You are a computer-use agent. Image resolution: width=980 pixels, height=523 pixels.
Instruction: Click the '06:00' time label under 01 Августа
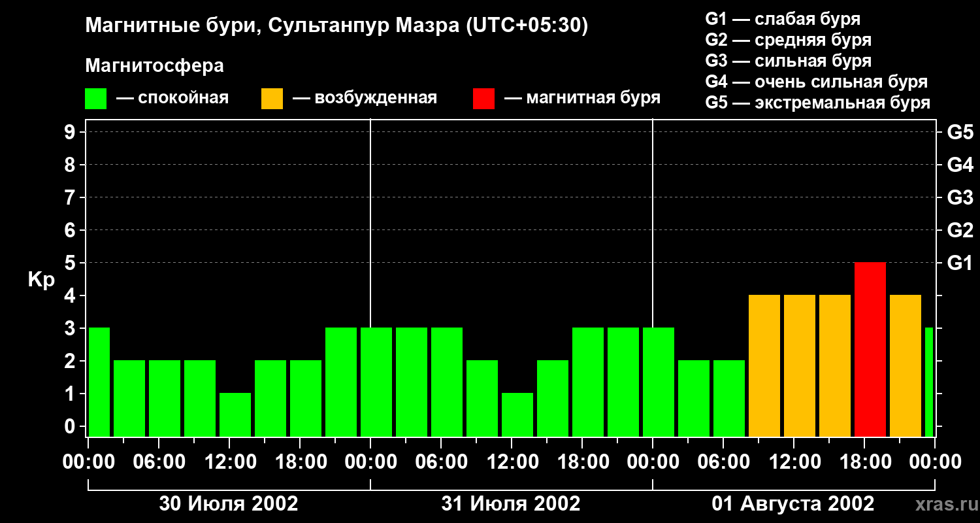click(723, 462)
